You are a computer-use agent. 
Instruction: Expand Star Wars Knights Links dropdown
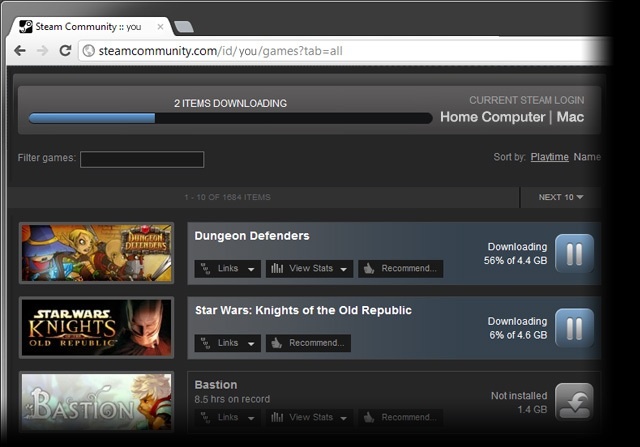[228, 343]
